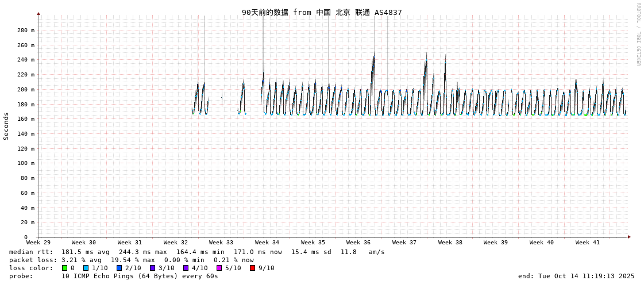644x284 pixels.
Task: Select the blue 2/10 loss color swatch
Action: point(119,268)
